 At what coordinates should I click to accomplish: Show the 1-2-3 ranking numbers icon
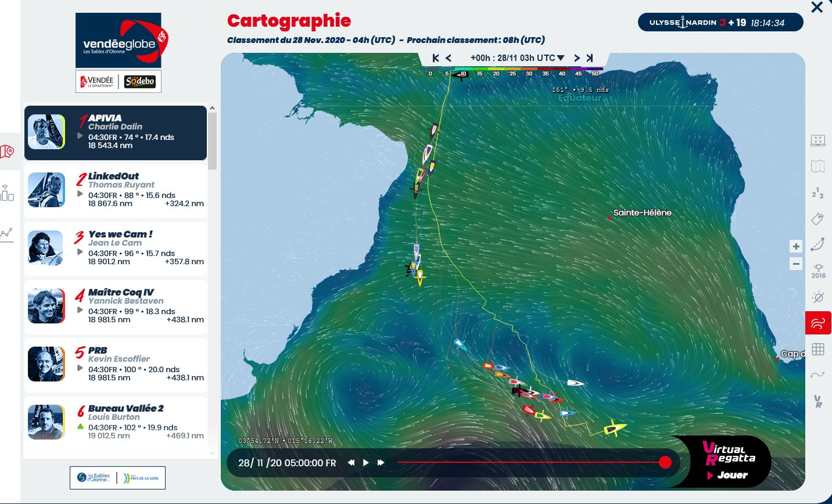point(817,193)
